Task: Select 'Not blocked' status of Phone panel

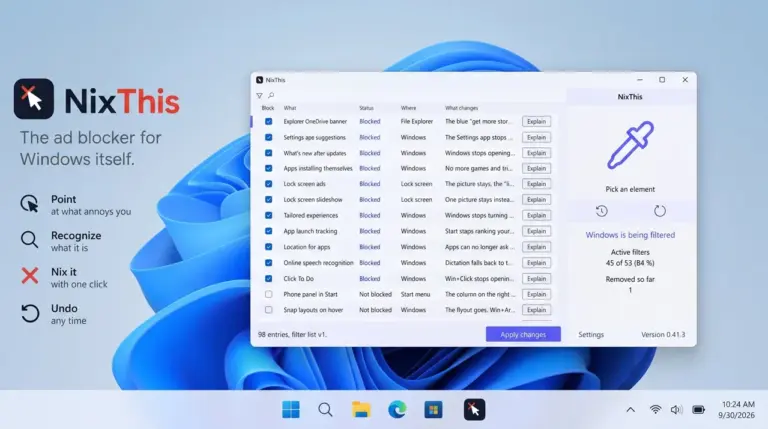Action: pos(375,294)
